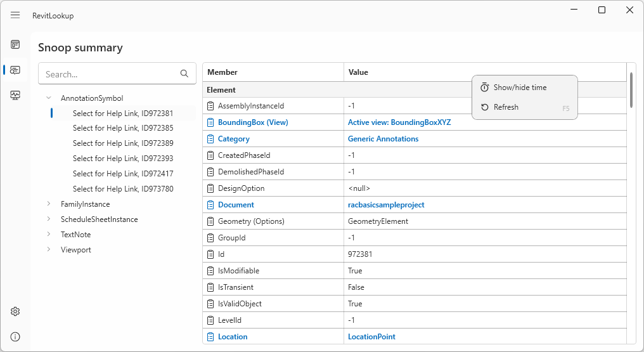Open the LocationPoint value link
The width and height of the screenshot is (644, 352).
[x=371, y=336]
